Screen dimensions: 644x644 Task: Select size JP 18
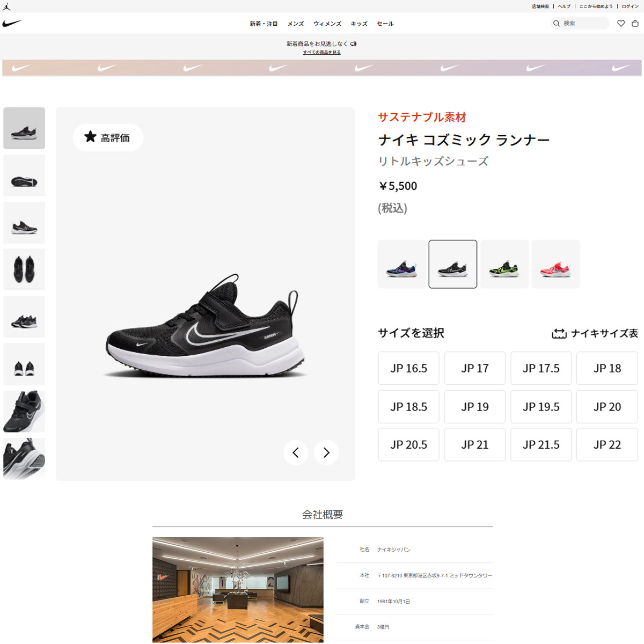[x=607, y=368]
